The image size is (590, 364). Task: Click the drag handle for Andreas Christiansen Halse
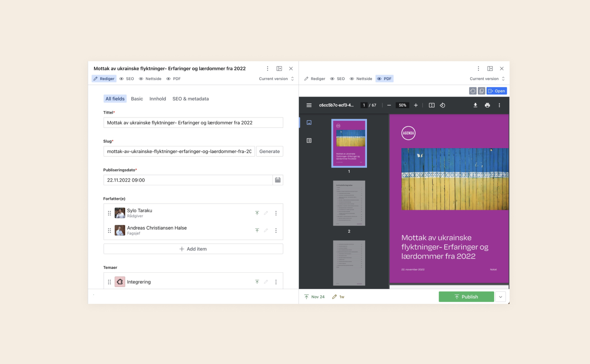(x=109, y=230)
